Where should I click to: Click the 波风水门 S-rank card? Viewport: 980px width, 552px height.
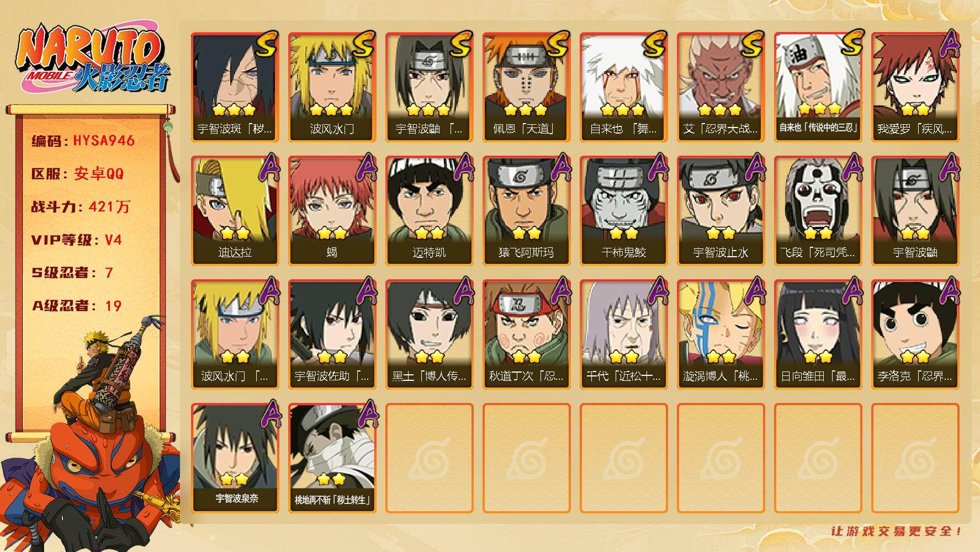(x=332, y=87)
